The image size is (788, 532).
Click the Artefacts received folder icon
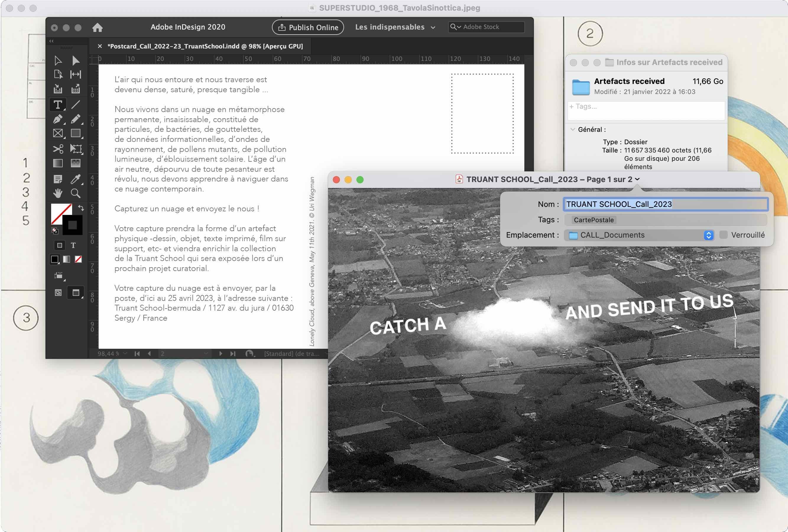click(x=581, y=87)
